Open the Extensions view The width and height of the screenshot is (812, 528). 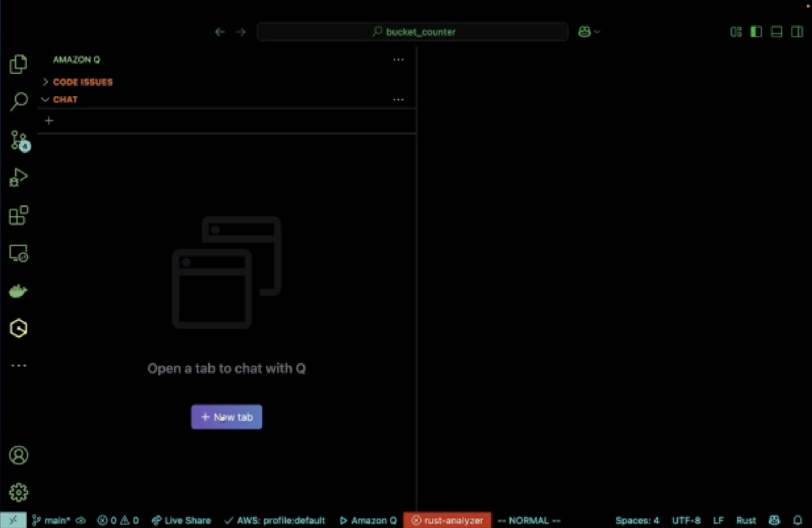click(x=18, y=216)
